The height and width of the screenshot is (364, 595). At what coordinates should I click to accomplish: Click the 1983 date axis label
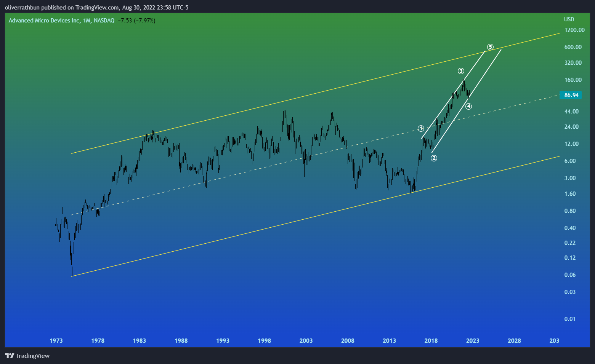(x=140, y=341)
